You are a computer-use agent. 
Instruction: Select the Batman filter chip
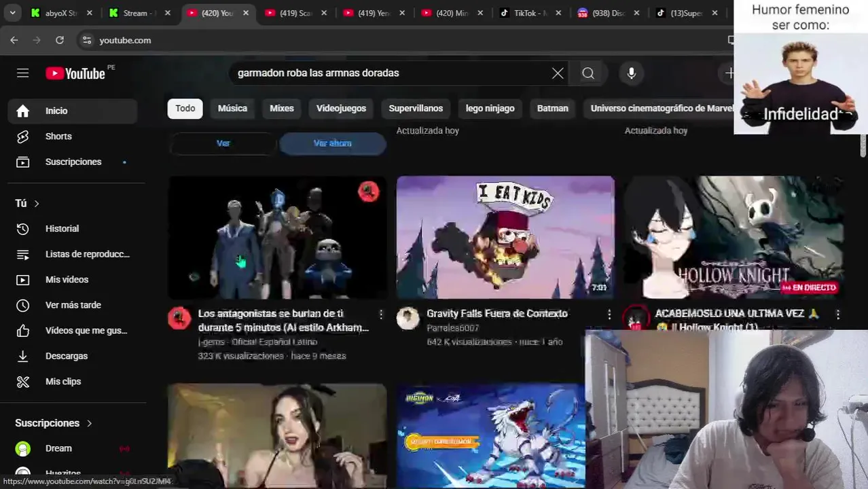[x=553, y=109]
